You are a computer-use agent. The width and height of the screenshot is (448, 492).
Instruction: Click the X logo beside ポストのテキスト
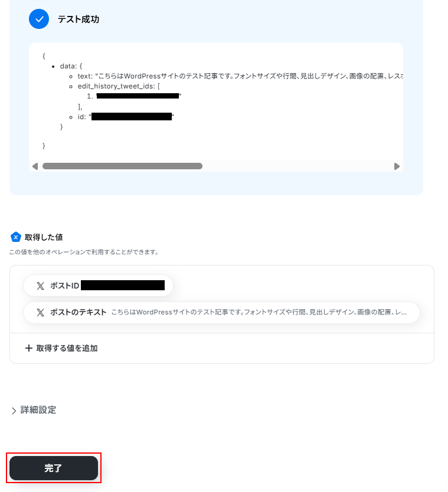(x=41, y=313)
